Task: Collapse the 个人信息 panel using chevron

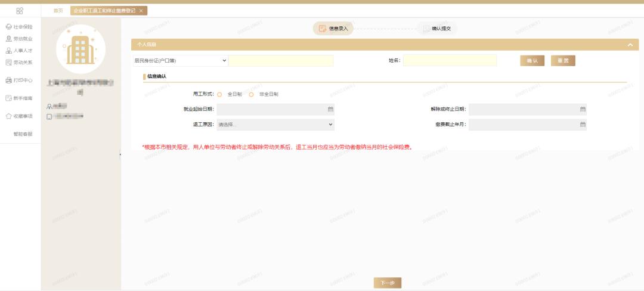Action: (x=629, y=45)
